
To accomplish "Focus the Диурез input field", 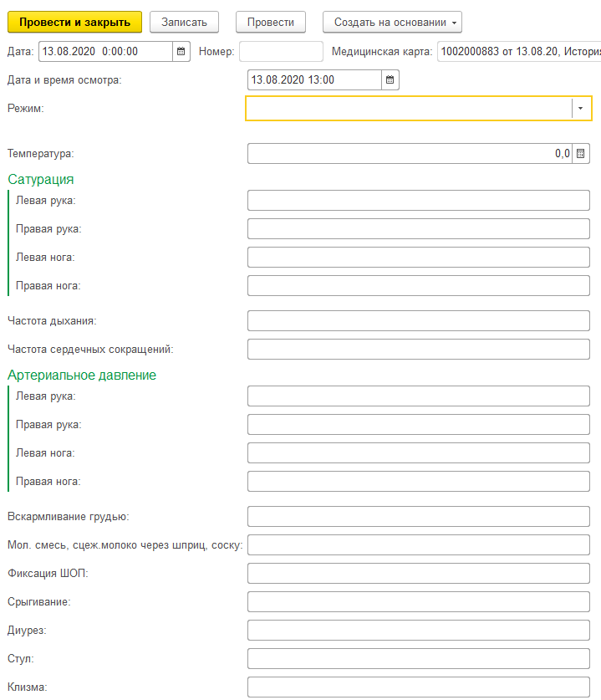I will 419,630.
